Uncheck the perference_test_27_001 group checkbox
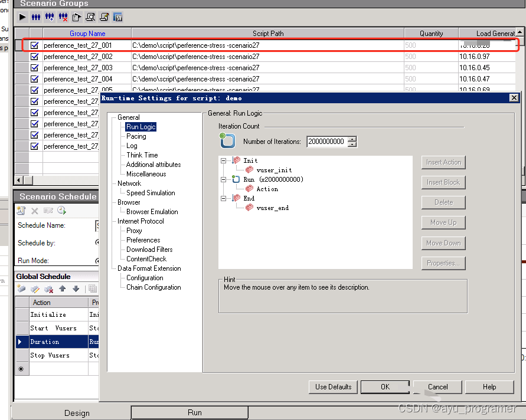This screenshot has height=420, width=526. (35, 45)
